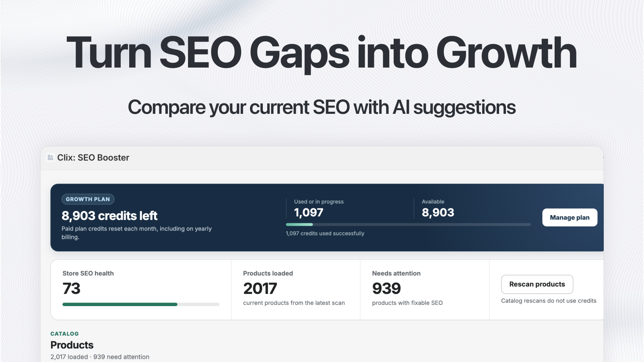The height and width of the screenshot is (362, 644).
Task: Click the 8,903 credits left heading
Action: pyautogui.click(x=109, y=216)
